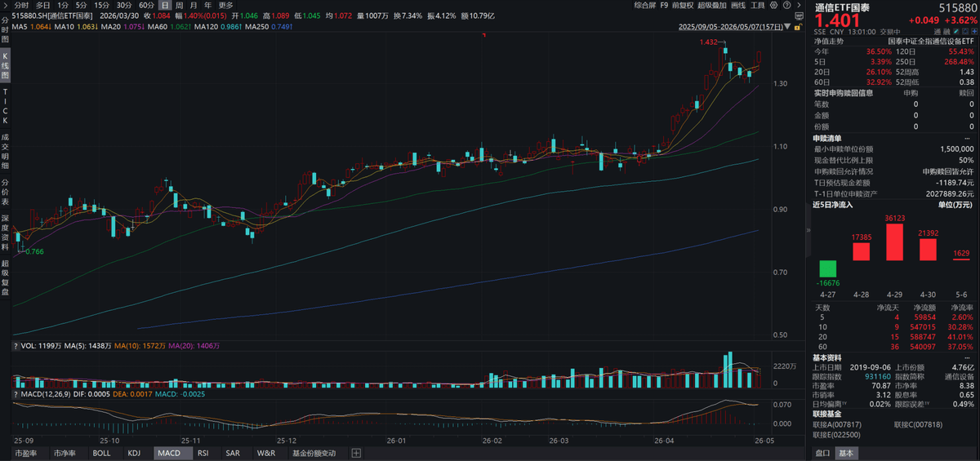Screen dimensions: 980x461
Task: Switch indicator to MACD
Action: (169, 453)
